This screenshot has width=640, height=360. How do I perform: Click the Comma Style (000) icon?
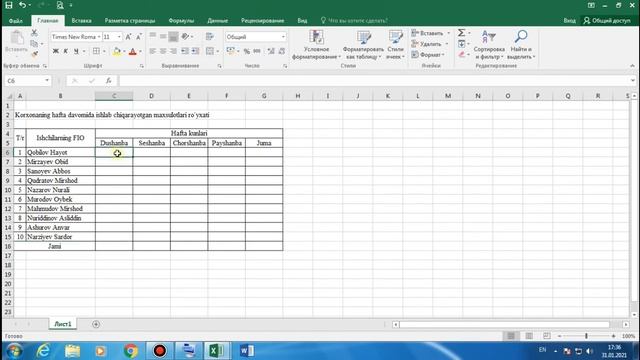257,51
